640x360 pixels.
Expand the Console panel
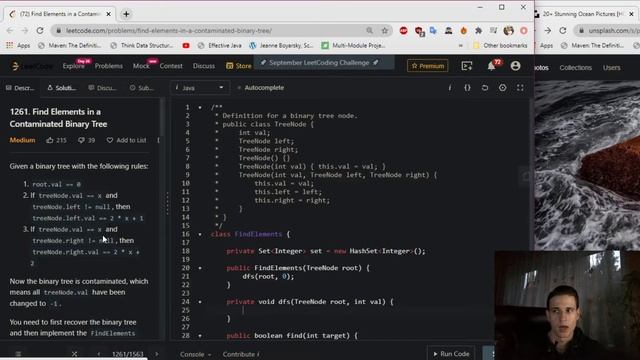196,354
